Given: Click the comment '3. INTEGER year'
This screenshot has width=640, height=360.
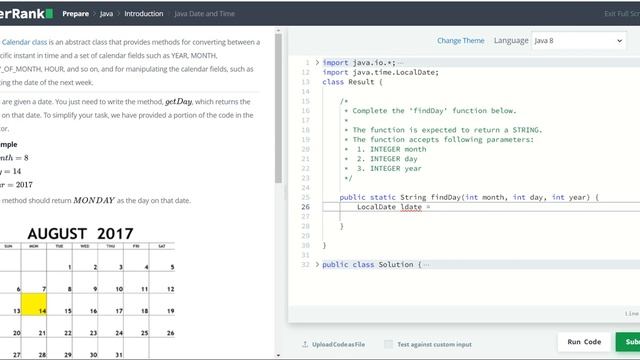Looking at the screenshot, I should coord(389,169).
